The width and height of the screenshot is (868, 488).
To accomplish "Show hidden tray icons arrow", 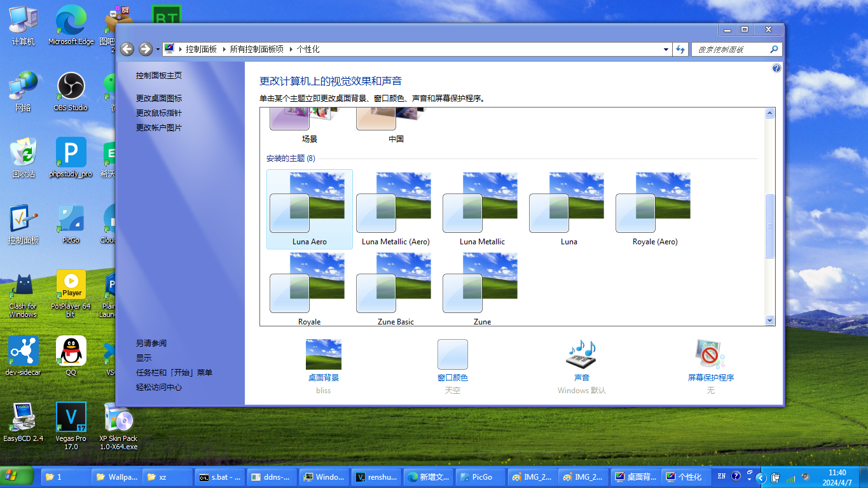I will coord(760,477).
